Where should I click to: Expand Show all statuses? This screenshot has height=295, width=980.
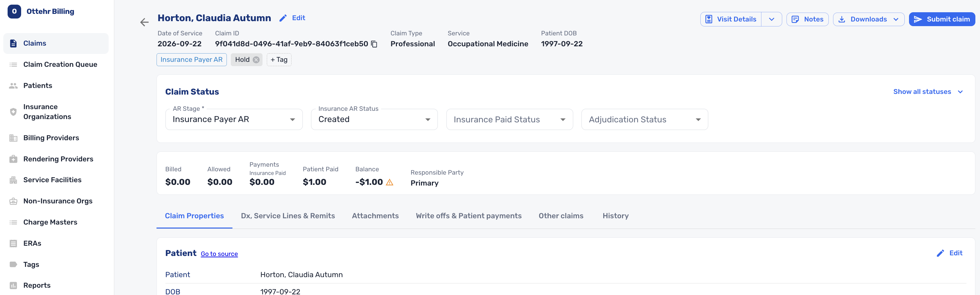tap(927, 92)
